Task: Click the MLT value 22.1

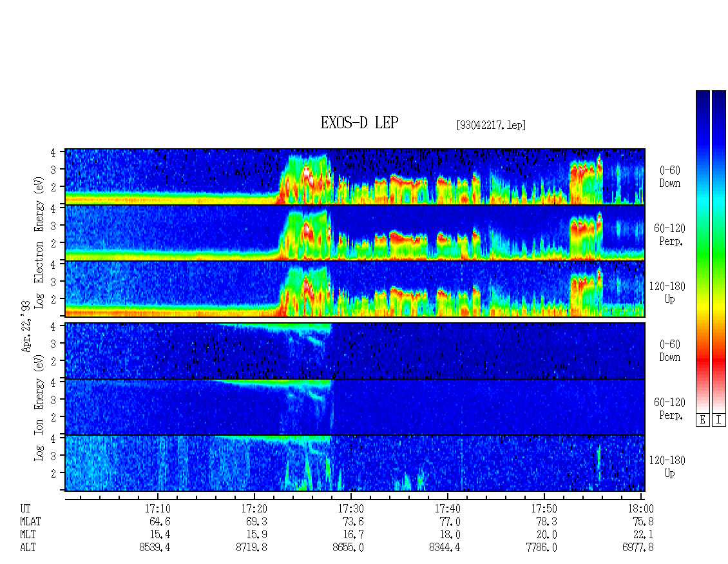Action: tap(642, 535)
